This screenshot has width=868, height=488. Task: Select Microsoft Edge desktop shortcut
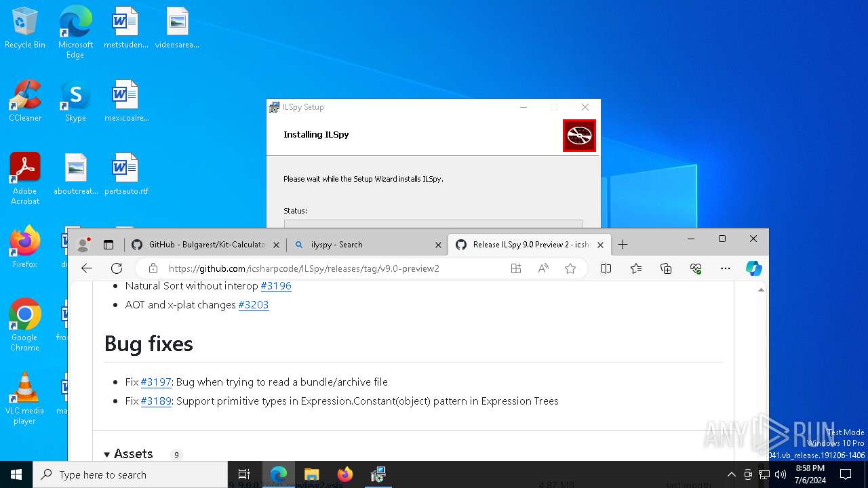(75, 32)
